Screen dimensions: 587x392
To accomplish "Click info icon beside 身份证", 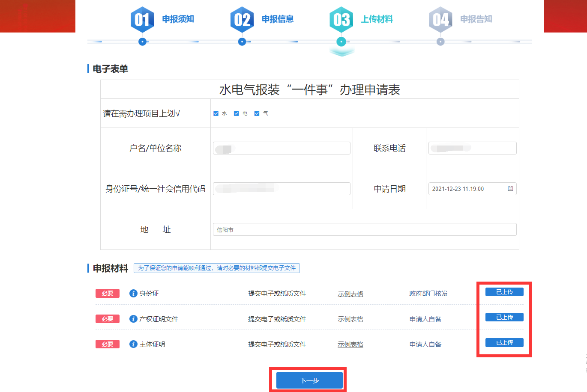I will point(133,294).
